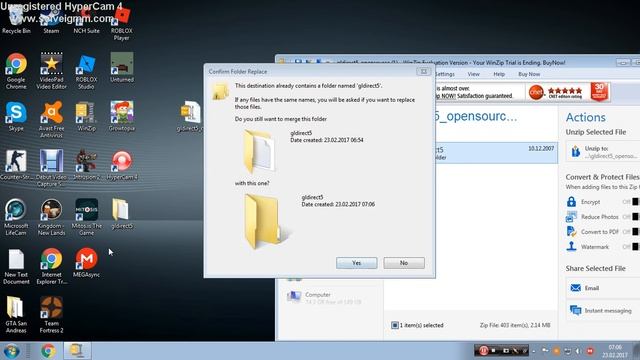
Task: Select the Avast Free Antivirus icon
Action: point(51,120)
